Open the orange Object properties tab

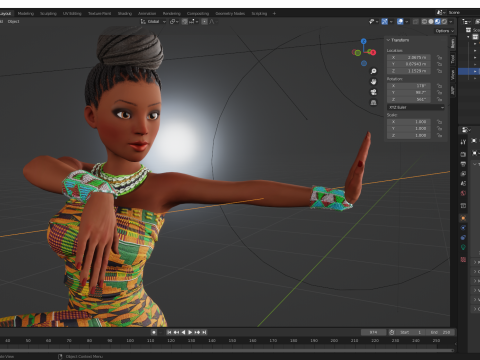coord(463,218)
